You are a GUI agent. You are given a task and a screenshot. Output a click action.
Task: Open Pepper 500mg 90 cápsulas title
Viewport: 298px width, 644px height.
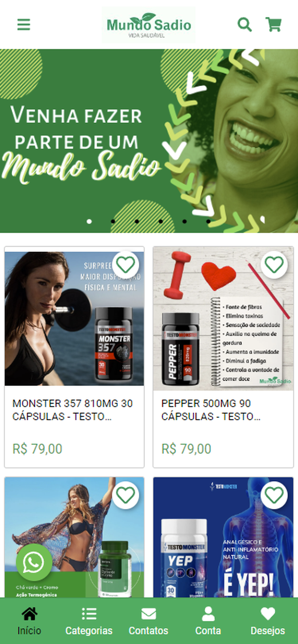(x=211, y=410)
